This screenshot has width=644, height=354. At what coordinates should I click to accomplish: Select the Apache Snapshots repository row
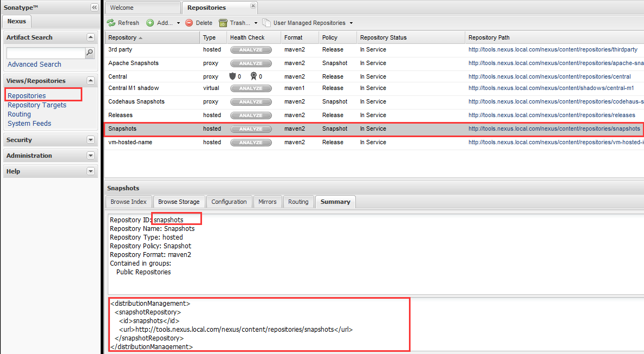374,63
